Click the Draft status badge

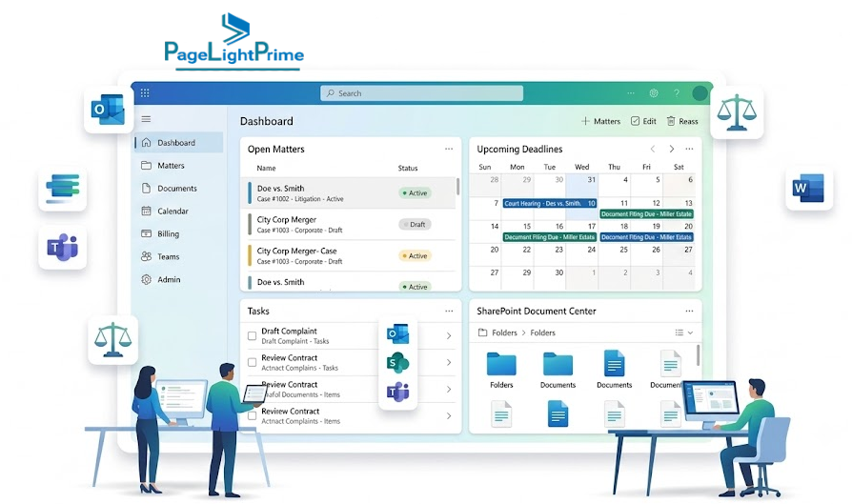416,224
